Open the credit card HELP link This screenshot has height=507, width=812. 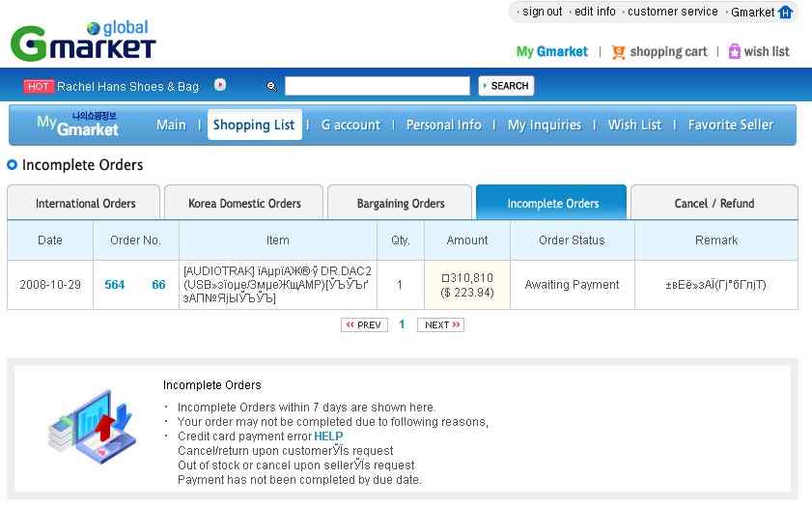point(328,437)
